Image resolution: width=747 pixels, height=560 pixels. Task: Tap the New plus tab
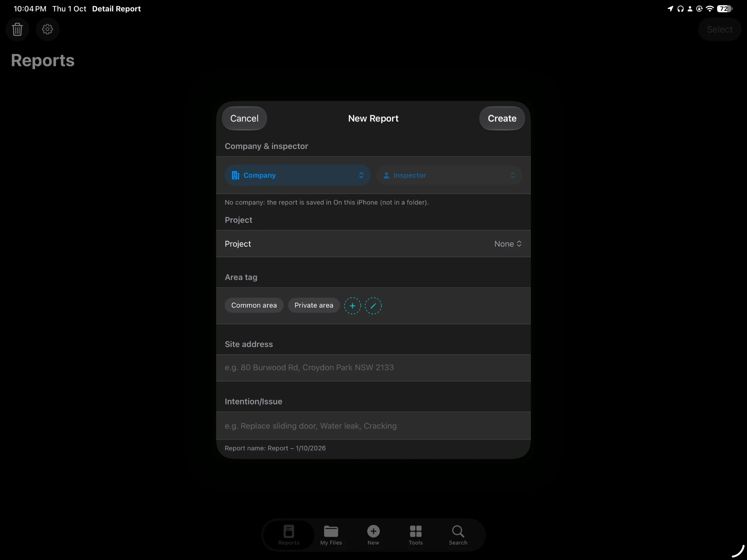point(373,535)
